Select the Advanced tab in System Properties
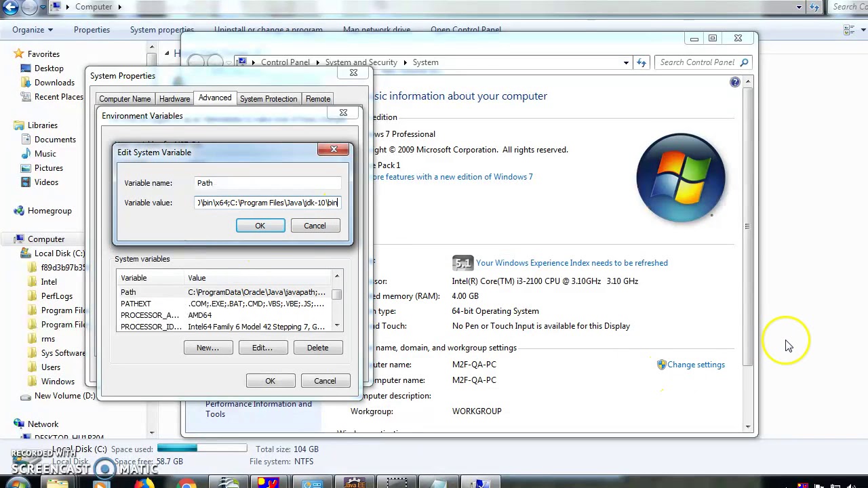 (x=215, y=98)
